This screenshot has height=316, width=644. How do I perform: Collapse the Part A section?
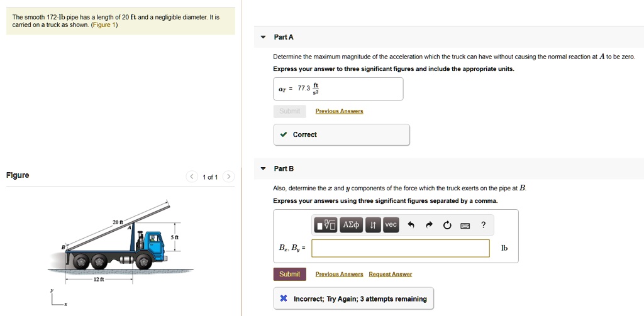click(x=264, y=37)
